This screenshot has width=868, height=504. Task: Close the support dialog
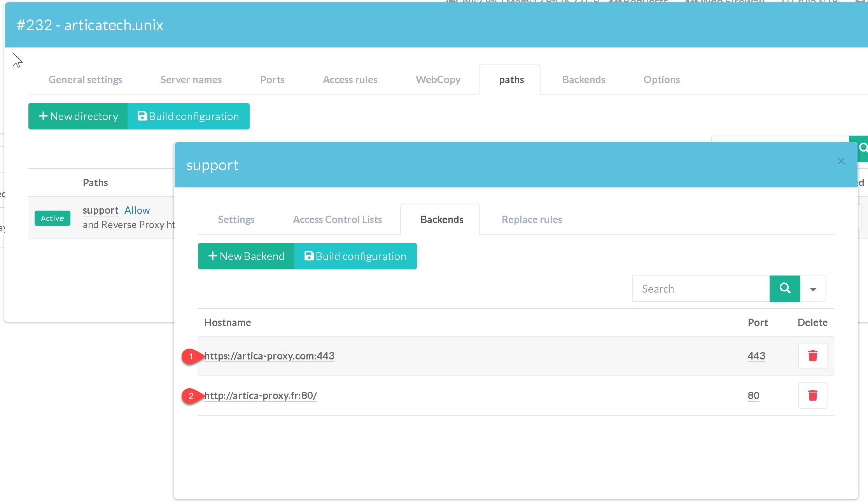(x=841, y=161)
